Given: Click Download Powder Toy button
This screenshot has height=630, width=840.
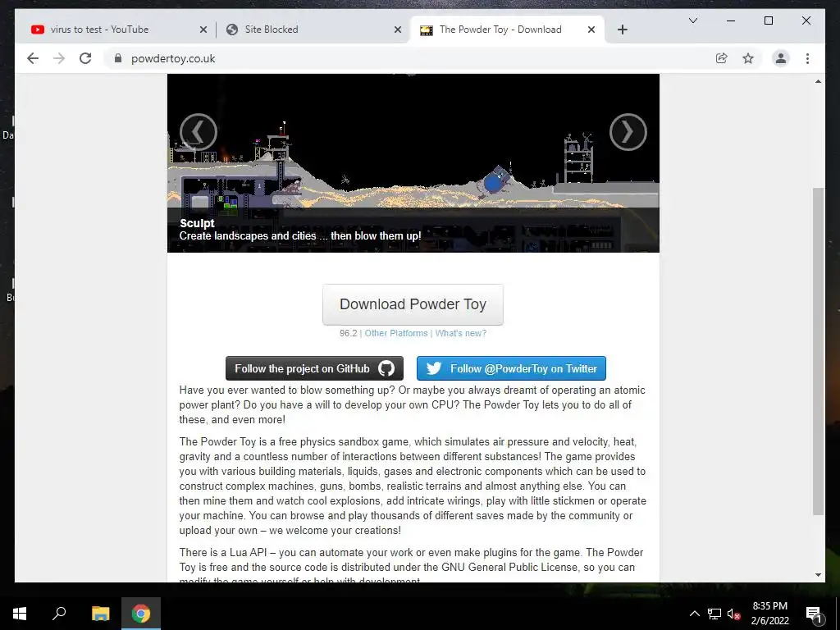Looking at the screenshot, I should [x=413, y=304].
